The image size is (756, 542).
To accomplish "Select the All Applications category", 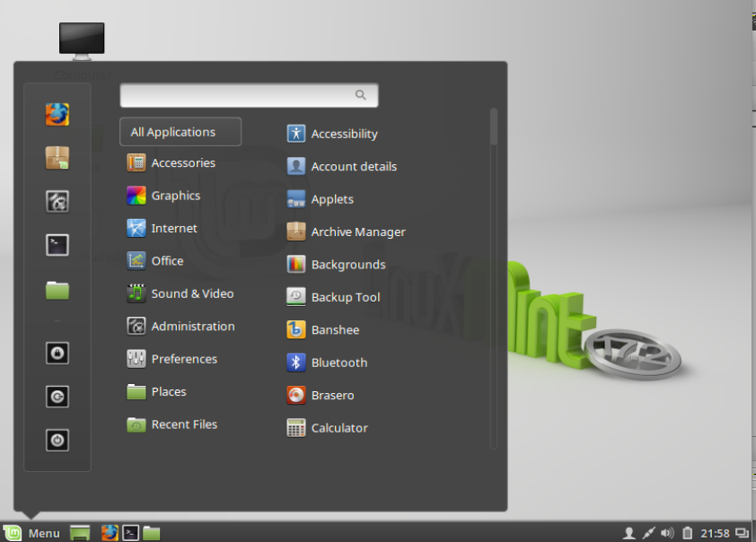I will click(180, 132).
